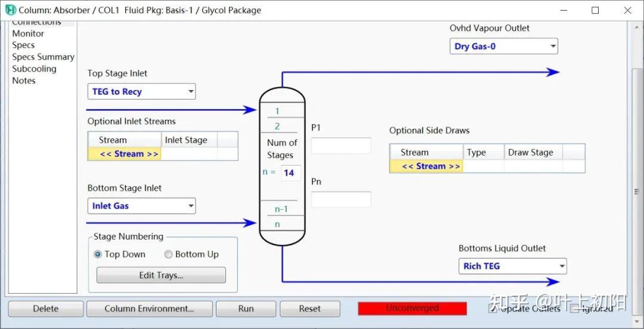Click the P1 pressure input field

(x=341, y=146)
